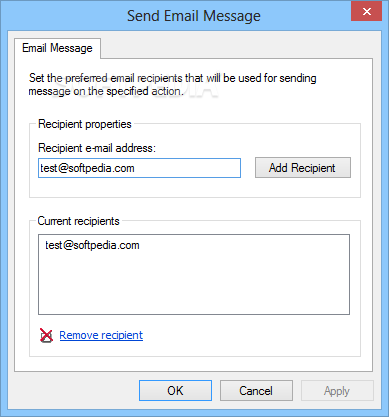Click the blank space right of Remove recipient
The image size is (389, 417).
(x=250, y=335)
